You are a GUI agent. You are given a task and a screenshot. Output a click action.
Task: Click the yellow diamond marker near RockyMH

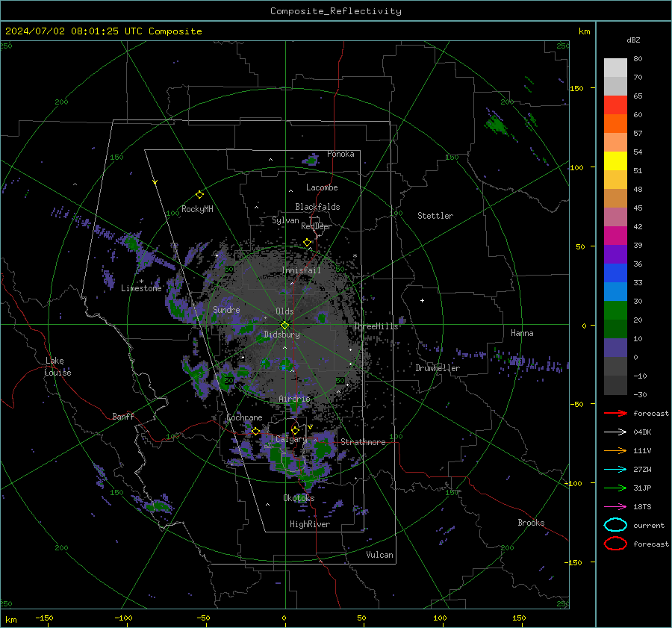coord(199,195)
